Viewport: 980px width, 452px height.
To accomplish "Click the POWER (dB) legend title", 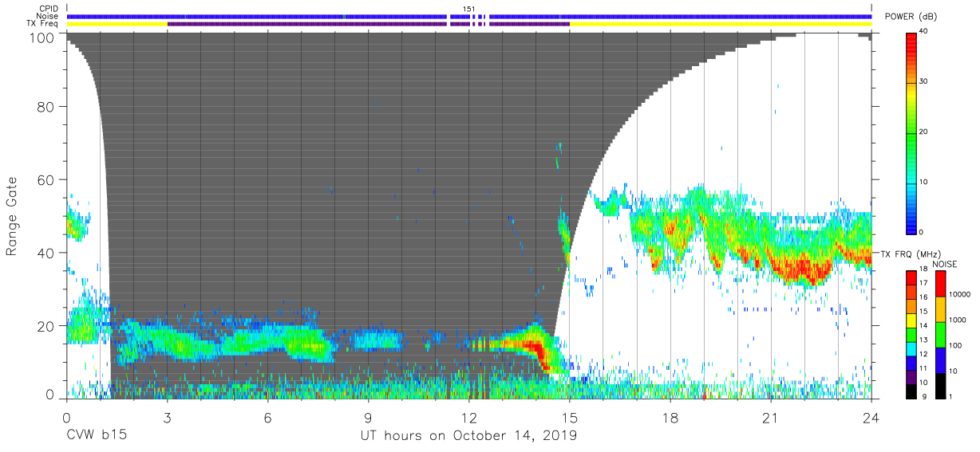I will coord(912,17).
